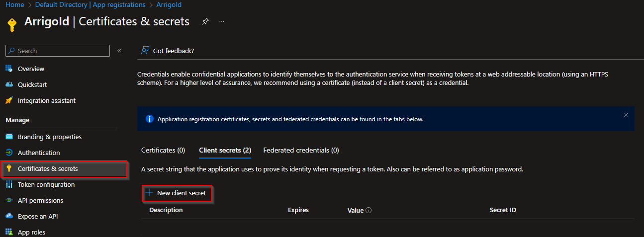This screenshot has width=644, height=237.
Task: Dismiss the blue information banner
Action: [626, 115]
